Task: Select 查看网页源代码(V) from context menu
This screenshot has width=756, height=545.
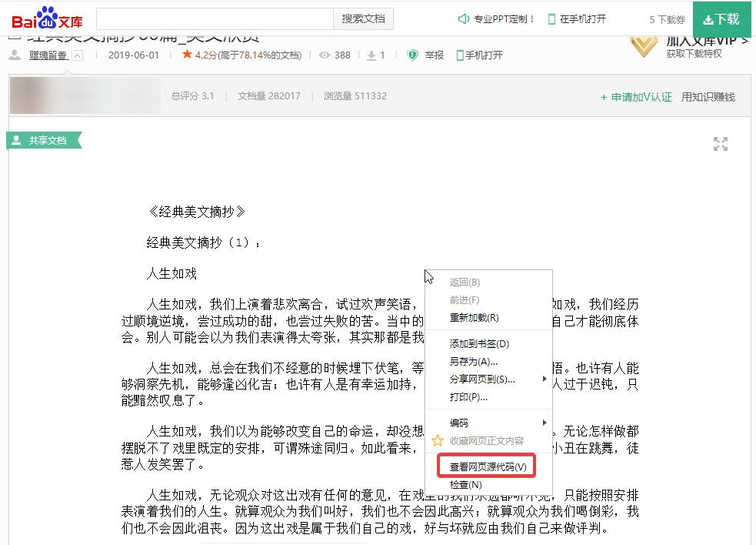Action: [488, 466]
